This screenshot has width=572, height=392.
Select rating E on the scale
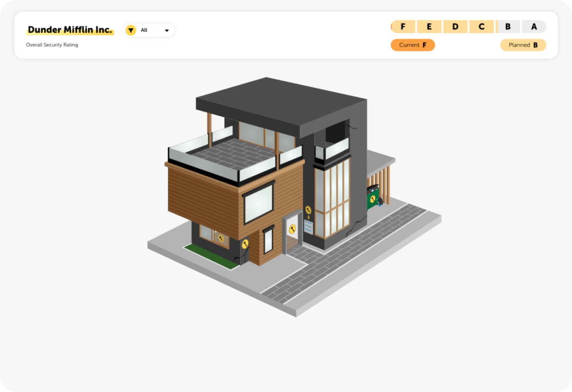[x=429, y=27]
